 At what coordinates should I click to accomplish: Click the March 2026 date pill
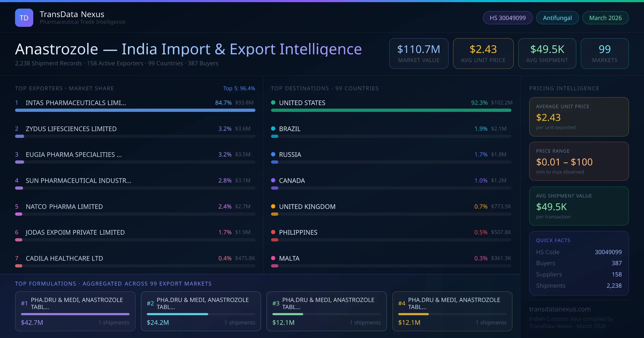tap(605, 18)
